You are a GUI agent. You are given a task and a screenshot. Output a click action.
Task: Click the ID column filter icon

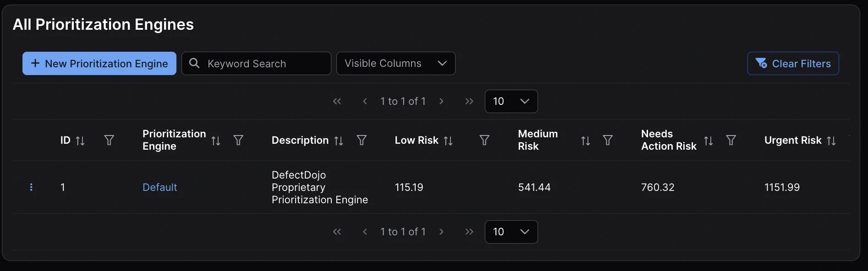(x=109, y=140)
